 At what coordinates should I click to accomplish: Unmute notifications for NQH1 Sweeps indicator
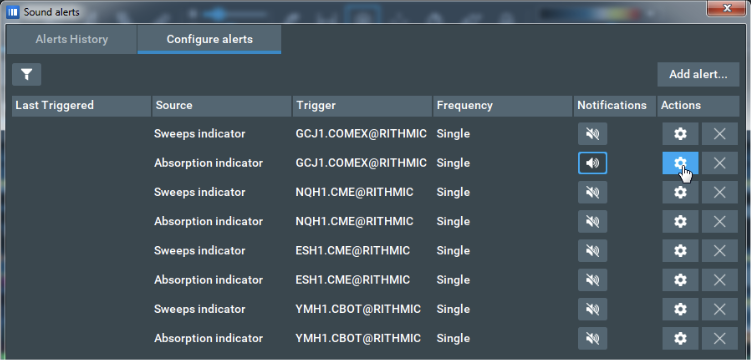point(592,192)
